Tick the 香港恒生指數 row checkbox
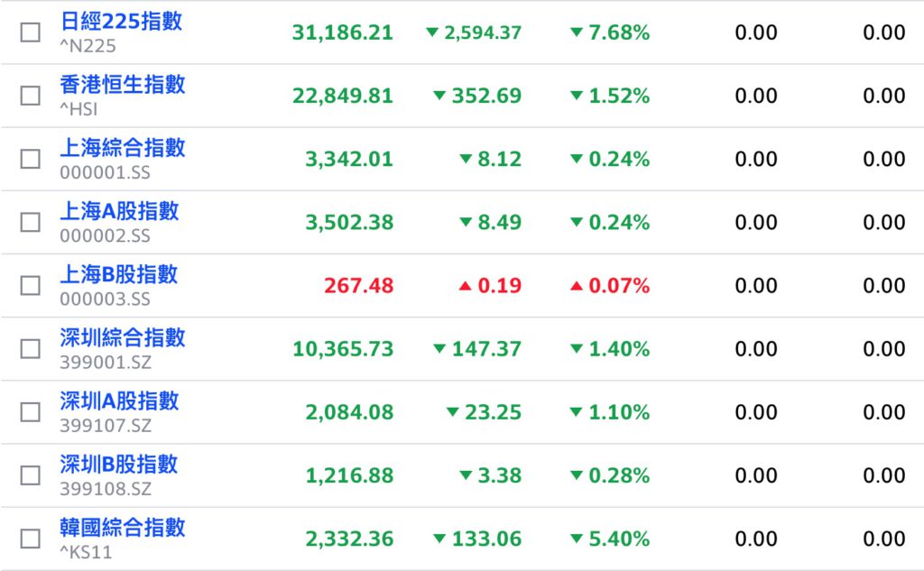Screen dimensions: 924x571 [30, 96]
